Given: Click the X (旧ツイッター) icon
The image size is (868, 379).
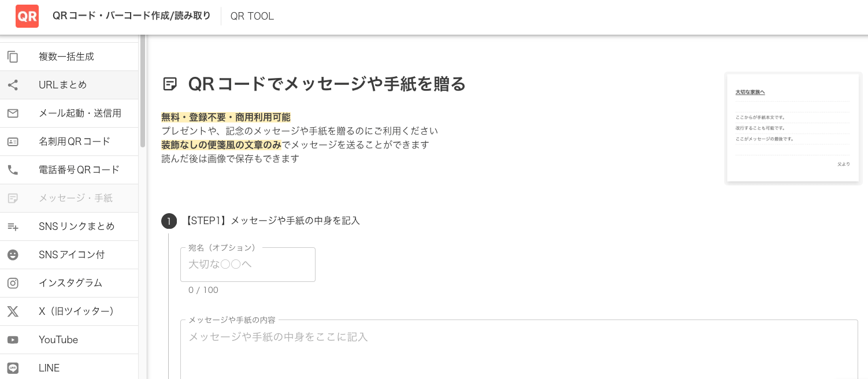Looking at the screenshot, I should (13, 311).
